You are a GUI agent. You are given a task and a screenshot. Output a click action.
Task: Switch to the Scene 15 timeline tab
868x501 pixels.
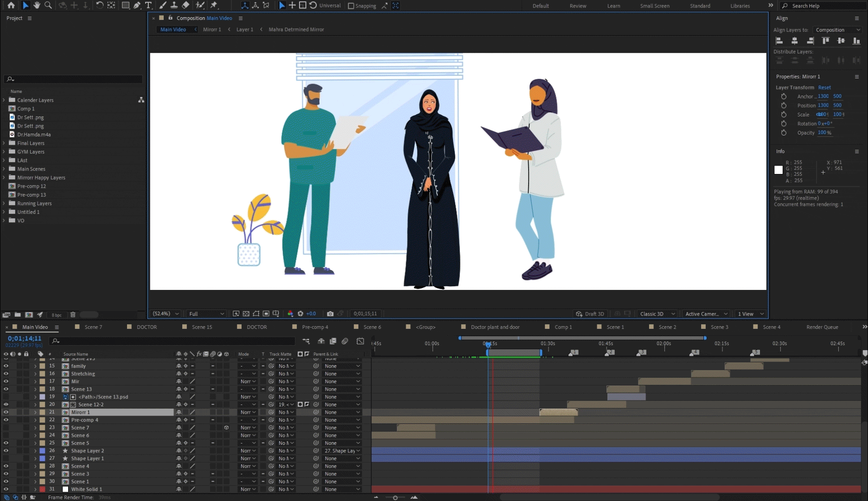point(202,327)
